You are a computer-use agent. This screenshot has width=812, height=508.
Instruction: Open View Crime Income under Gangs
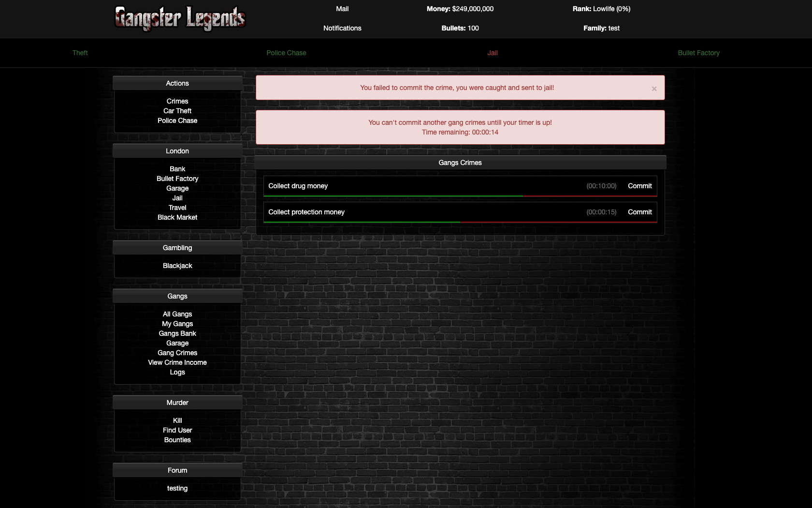click(x=177, y=362)
